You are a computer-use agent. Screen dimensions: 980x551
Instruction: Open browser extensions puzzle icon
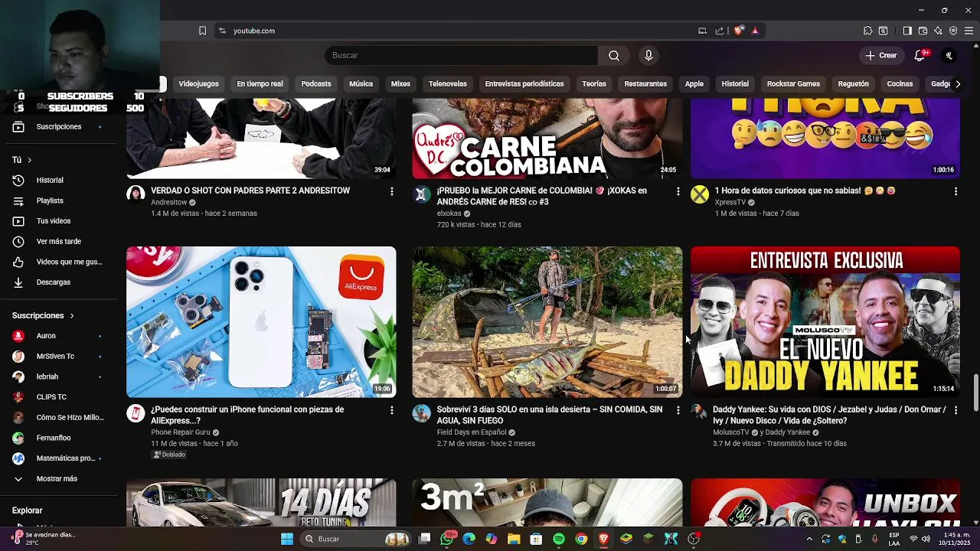[867, 31]
